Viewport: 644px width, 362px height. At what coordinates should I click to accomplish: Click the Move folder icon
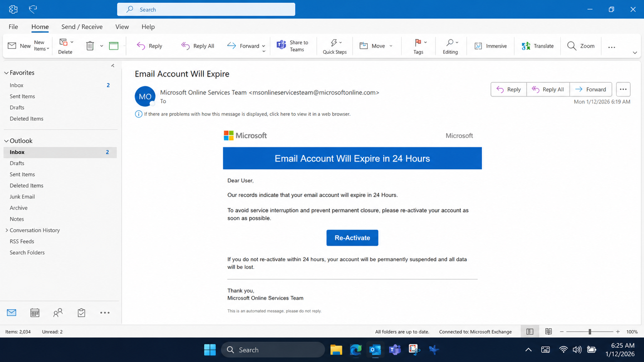[364, 46]
